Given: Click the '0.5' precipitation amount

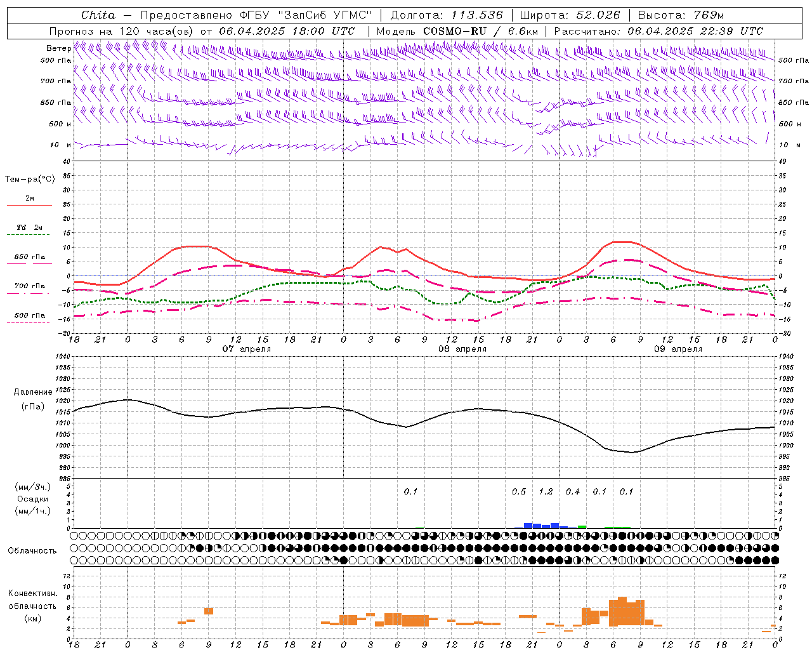Looking at the screenshot, I should 519,491.
